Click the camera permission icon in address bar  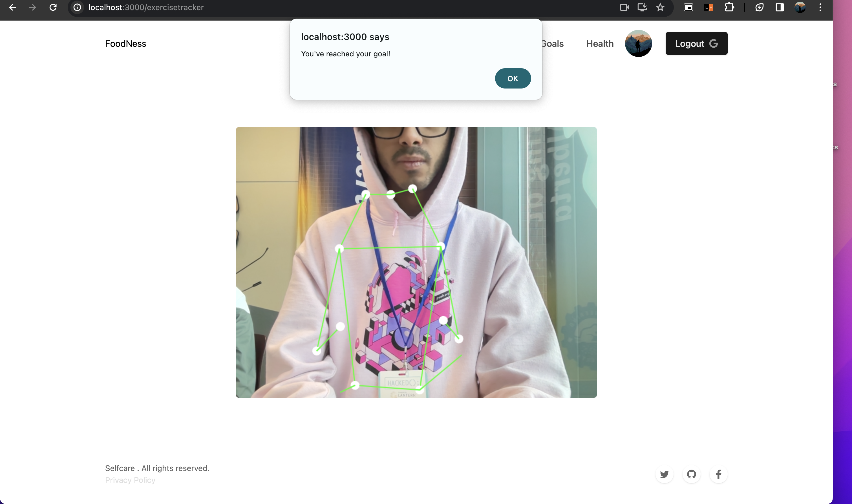(624, 7)
